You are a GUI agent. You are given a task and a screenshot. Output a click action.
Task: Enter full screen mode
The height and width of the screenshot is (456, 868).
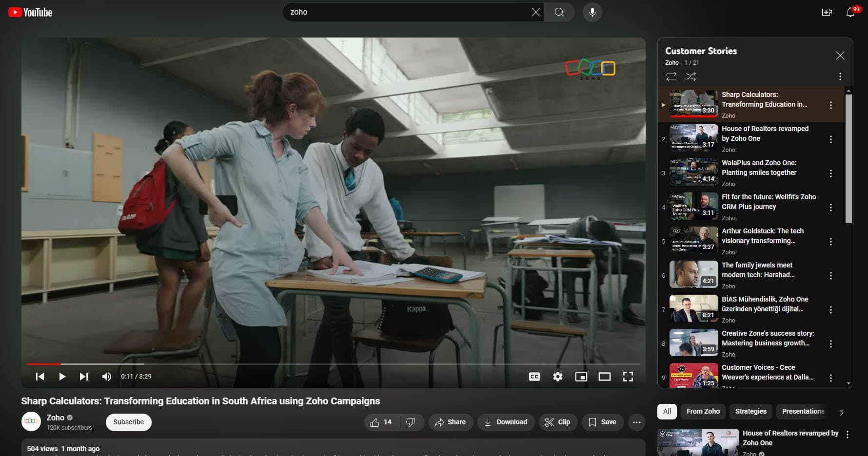pos(628,377)
